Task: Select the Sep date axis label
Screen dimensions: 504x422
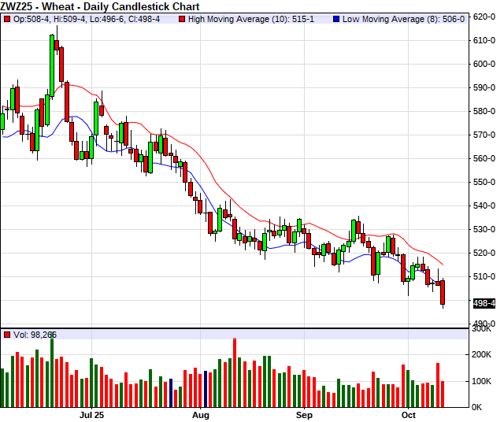Action: pyautogui.click(x=304, y=413)
